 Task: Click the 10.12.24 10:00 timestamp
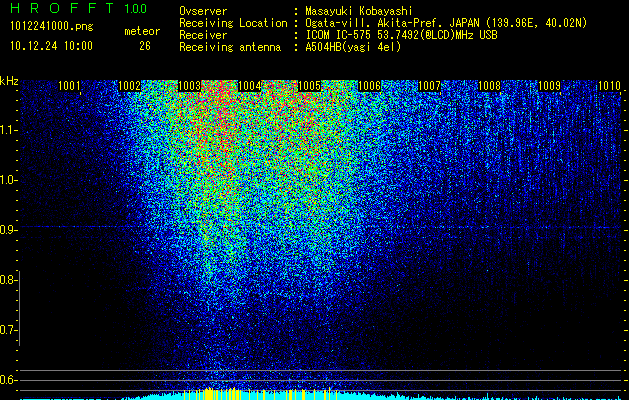coord(51,45)
